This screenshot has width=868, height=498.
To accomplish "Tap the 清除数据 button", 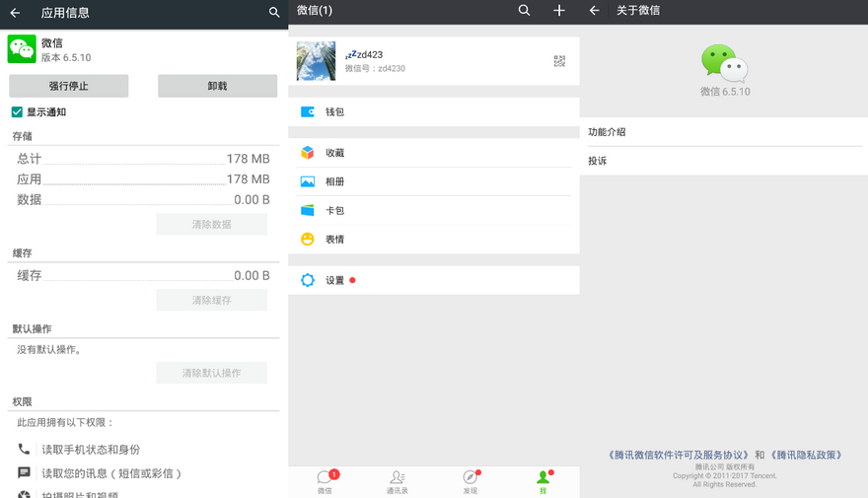I will point(211,224).
